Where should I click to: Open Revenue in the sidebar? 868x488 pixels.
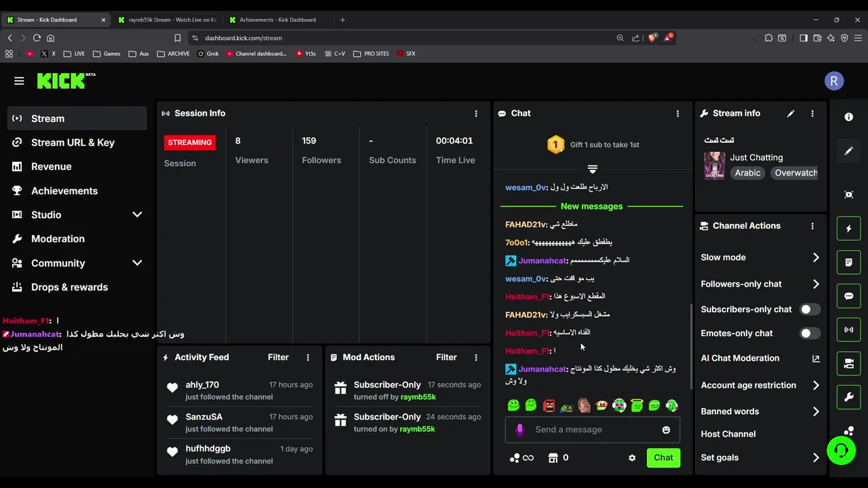(77, 167)
